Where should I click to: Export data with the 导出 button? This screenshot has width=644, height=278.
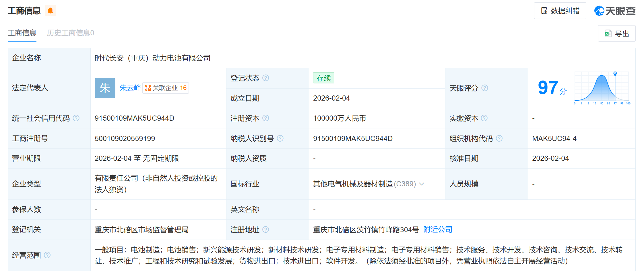[617, 34]
